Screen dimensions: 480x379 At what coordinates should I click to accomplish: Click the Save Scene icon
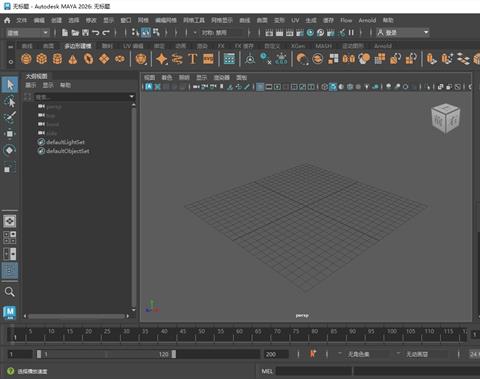tap(85, 33)
